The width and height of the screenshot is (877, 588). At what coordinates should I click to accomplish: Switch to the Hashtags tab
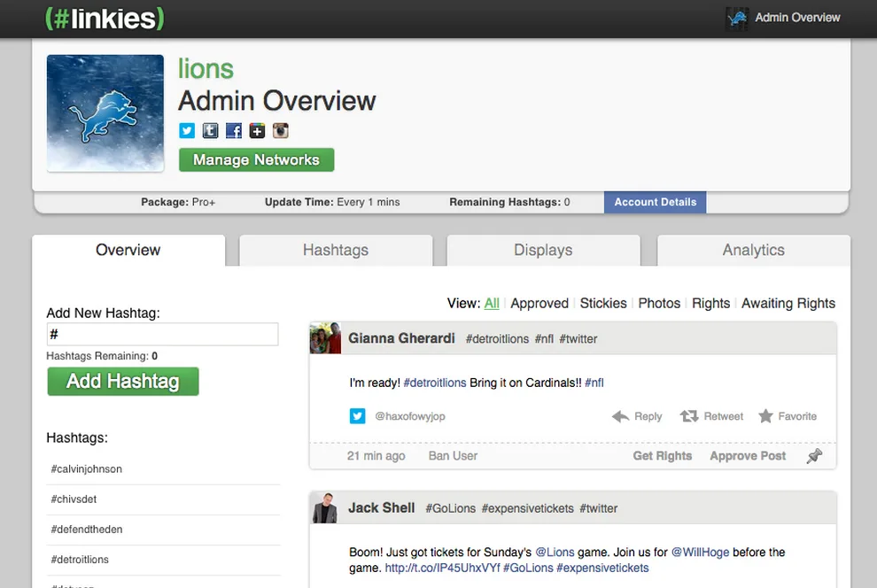tap(336, 250)
